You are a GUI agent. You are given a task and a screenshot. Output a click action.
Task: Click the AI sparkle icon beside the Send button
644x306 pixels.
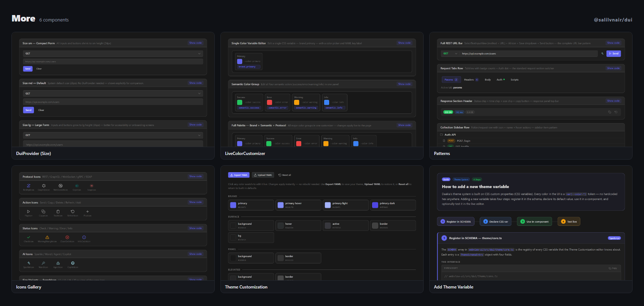pos(602,54)
